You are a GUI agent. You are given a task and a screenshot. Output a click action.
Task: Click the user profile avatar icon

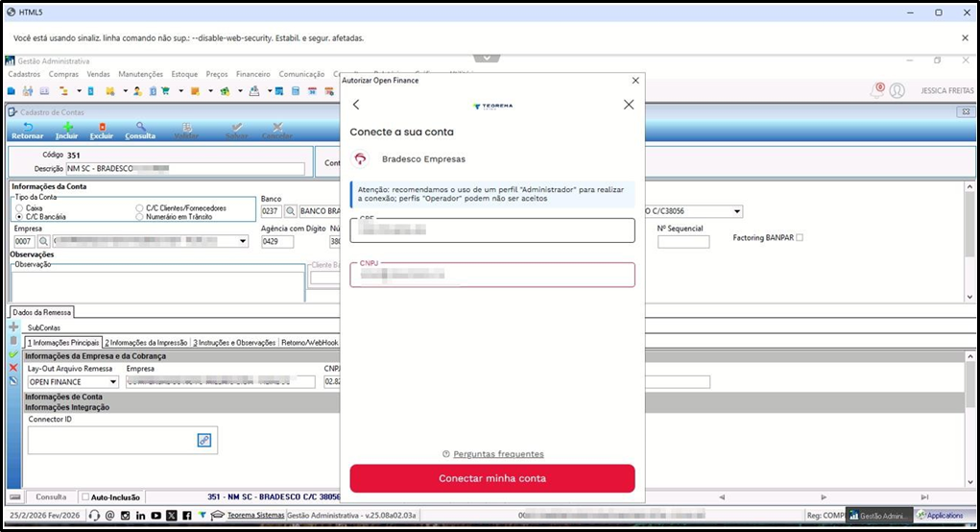(896, 90)
